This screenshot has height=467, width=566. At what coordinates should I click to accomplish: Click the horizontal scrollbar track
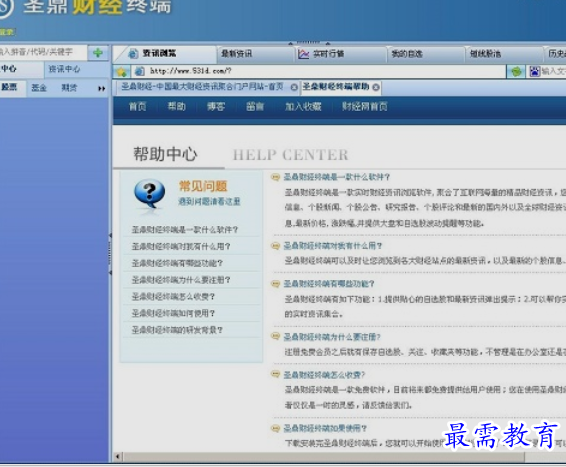pos(545,457)
